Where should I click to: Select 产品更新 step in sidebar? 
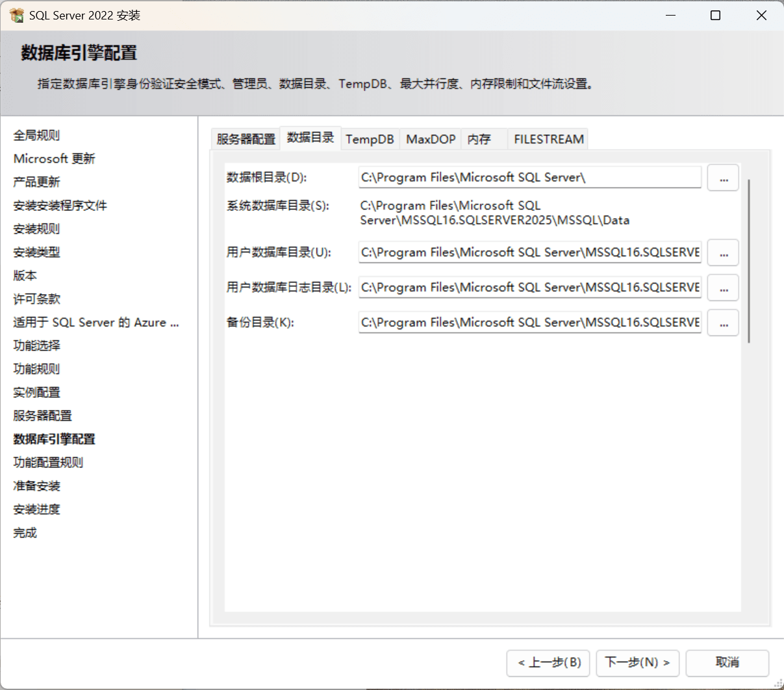36,182
